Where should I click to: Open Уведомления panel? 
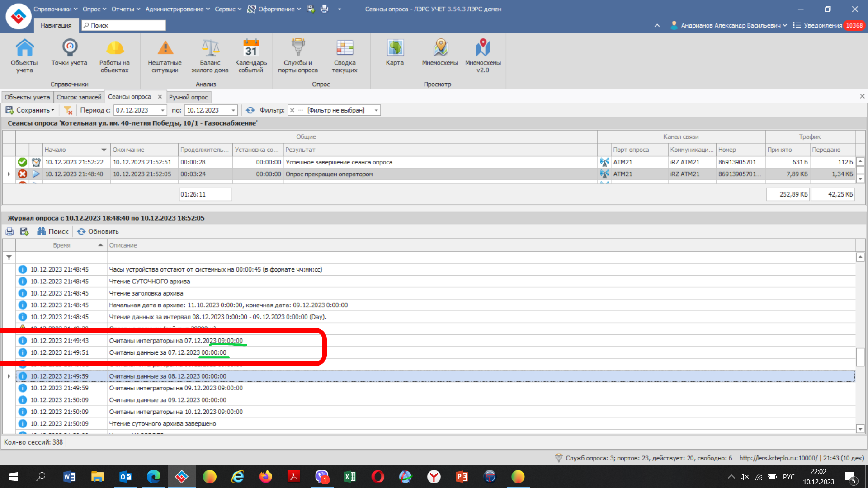pos(828,25)
